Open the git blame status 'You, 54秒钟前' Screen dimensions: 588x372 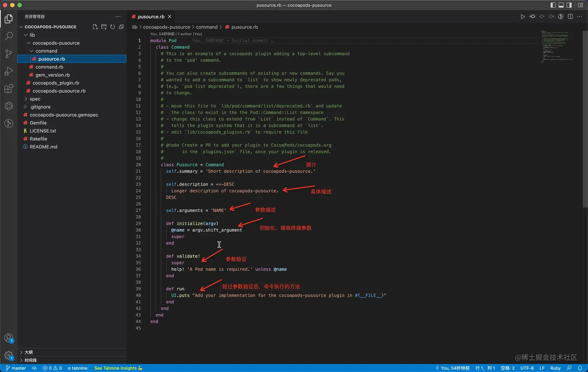click(452, 368)
